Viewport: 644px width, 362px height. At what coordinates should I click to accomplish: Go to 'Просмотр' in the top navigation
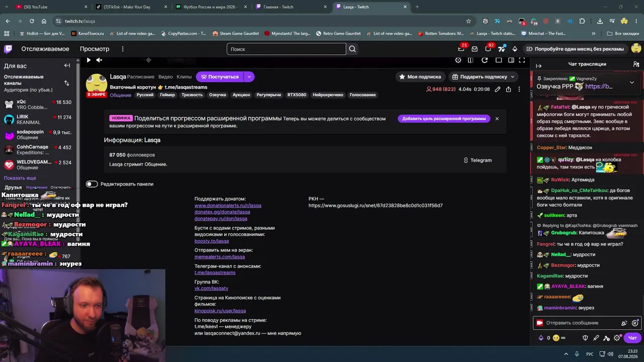(95, 49)
